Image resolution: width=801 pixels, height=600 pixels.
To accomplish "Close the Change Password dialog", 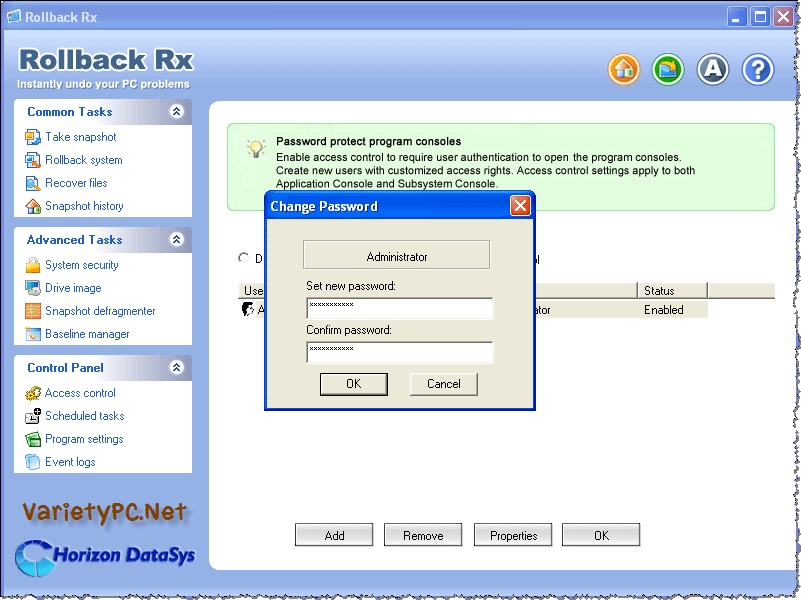I will [x=520, y=206].
